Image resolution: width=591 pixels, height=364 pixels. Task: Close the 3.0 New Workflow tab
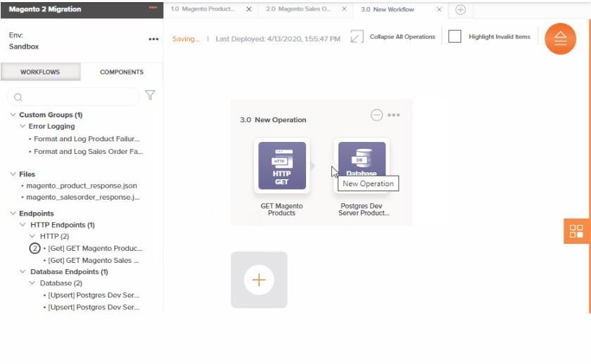(x=439, y=9)
